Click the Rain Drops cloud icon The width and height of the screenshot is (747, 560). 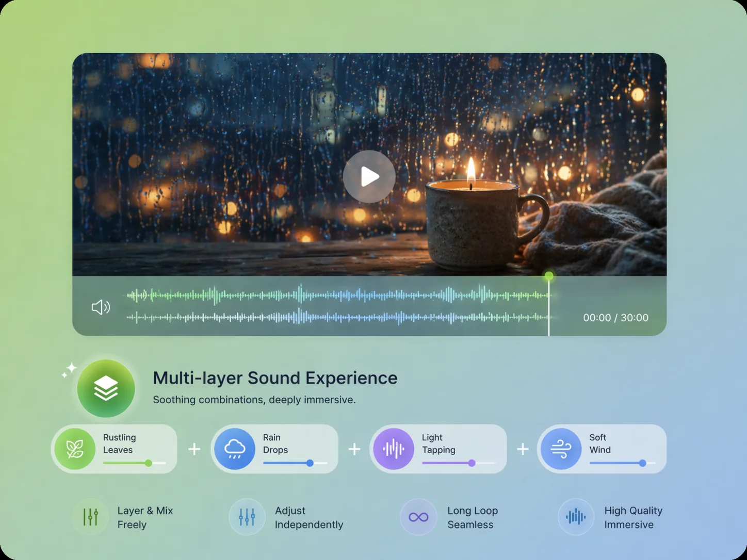click(235, 448)
